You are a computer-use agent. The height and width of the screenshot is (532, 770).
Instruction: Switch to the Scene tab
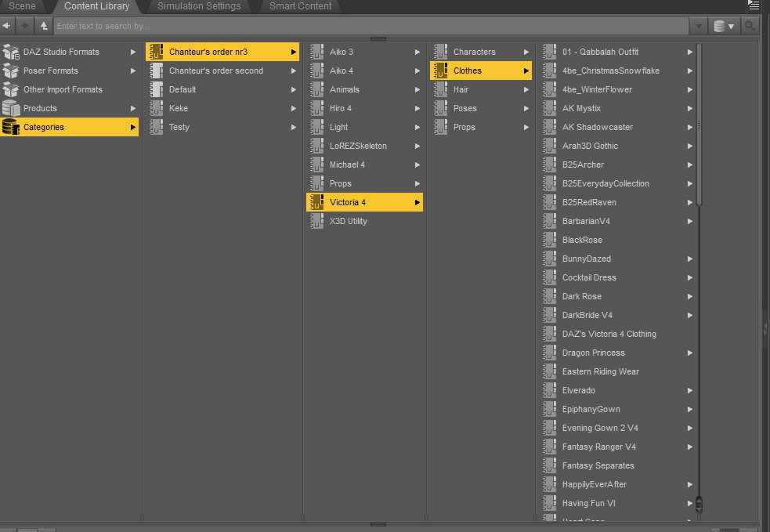click(22, 6)
